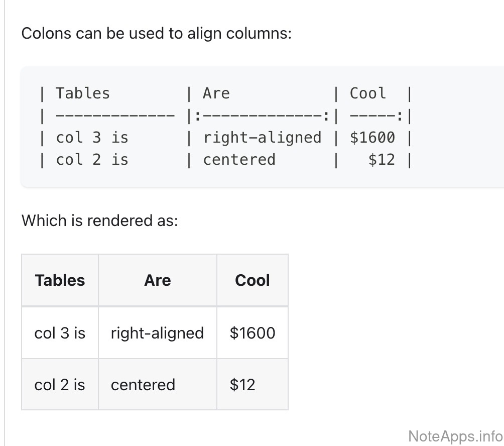Click "$12" in the code block
Screen dimensions: 504x446
(382, 160)
